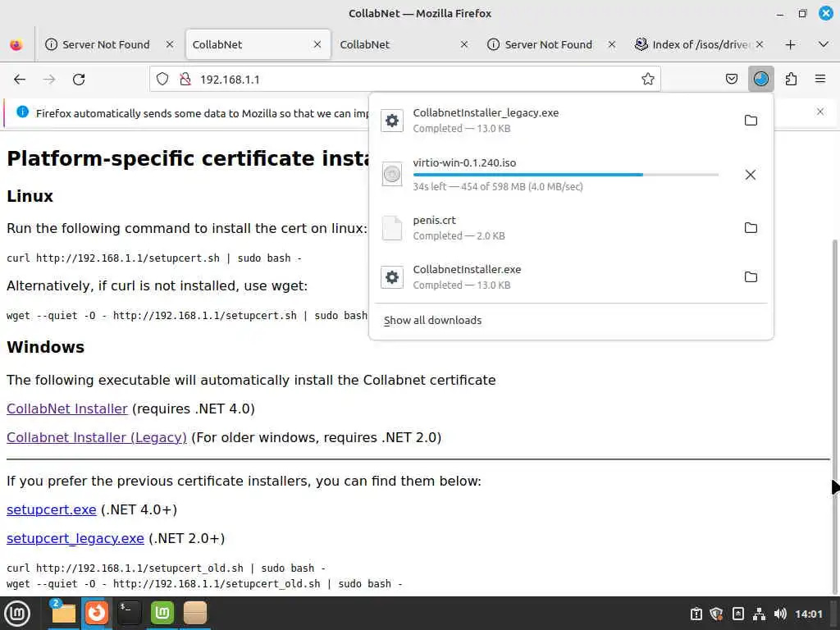Image resolution: width=840 pixels, height=630 pixels.
Task: Open the Collabnet Installer (Legacy) link
Action: click(x=97, y=438)
